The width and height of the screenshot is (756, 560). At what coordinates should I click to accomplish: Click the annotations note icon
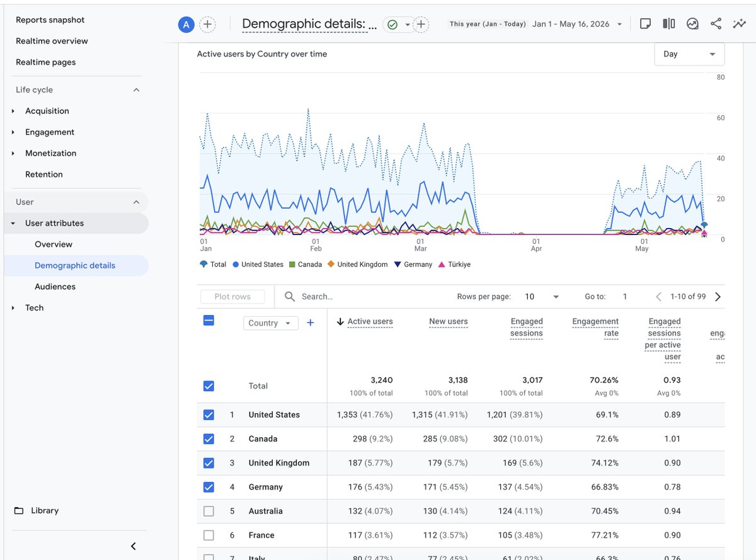pyautogui.click(x=645, y=24)
